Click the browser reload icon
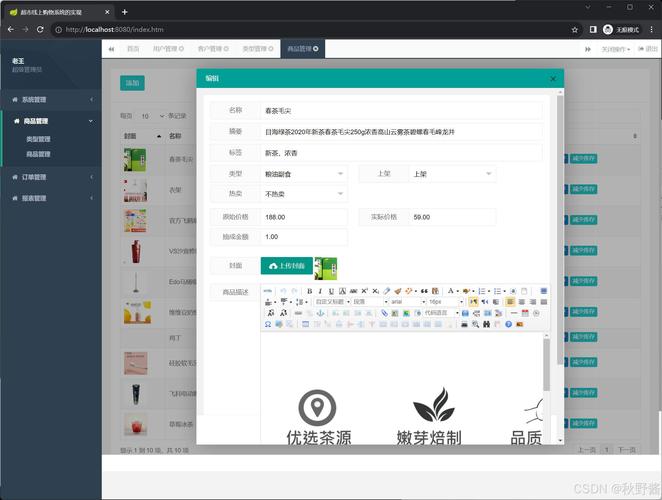 [40, 30]
